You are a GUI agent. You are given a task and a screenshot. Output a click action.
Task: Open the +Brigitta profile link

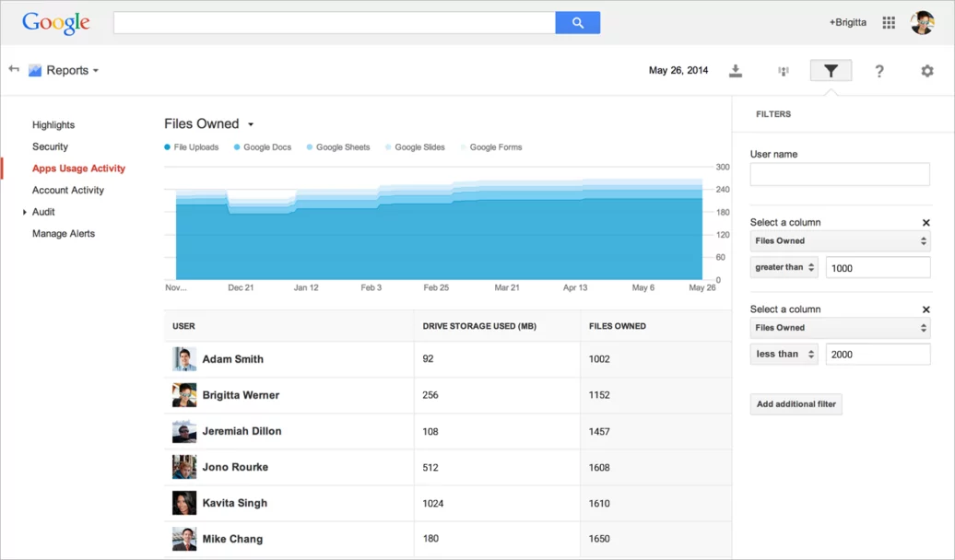pyautogui.click(x=847, y=22)
